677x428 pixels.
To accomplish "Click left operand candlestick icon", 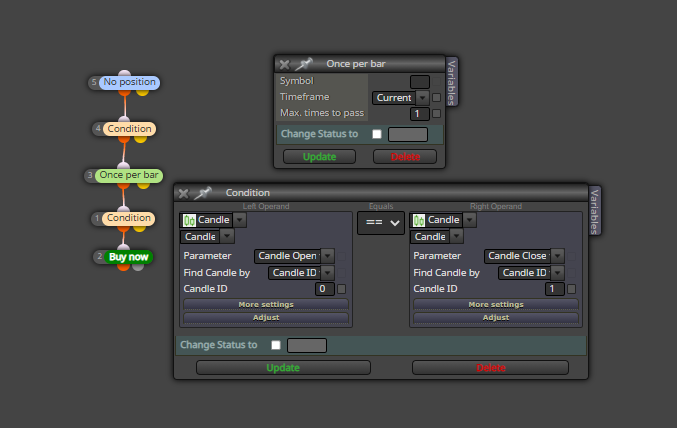I will click(x=189, y=220).
